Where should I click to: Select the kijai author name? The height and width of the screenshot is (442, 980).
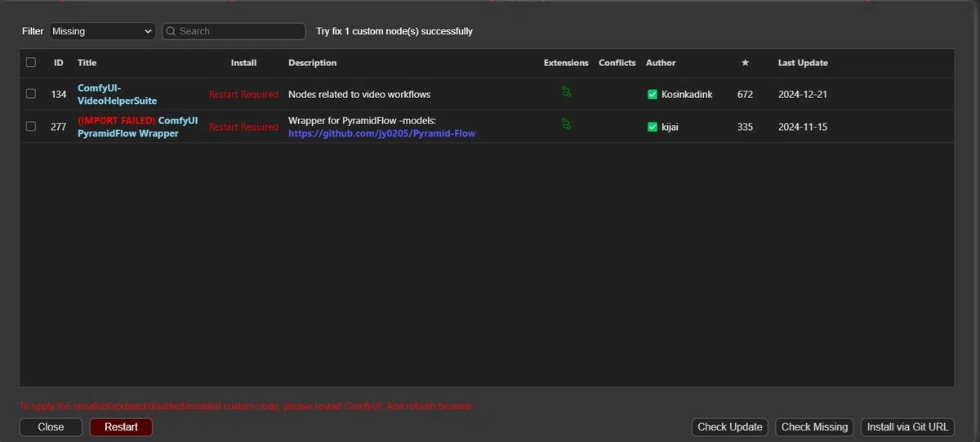pyautogui.click(x=671, y=127)
